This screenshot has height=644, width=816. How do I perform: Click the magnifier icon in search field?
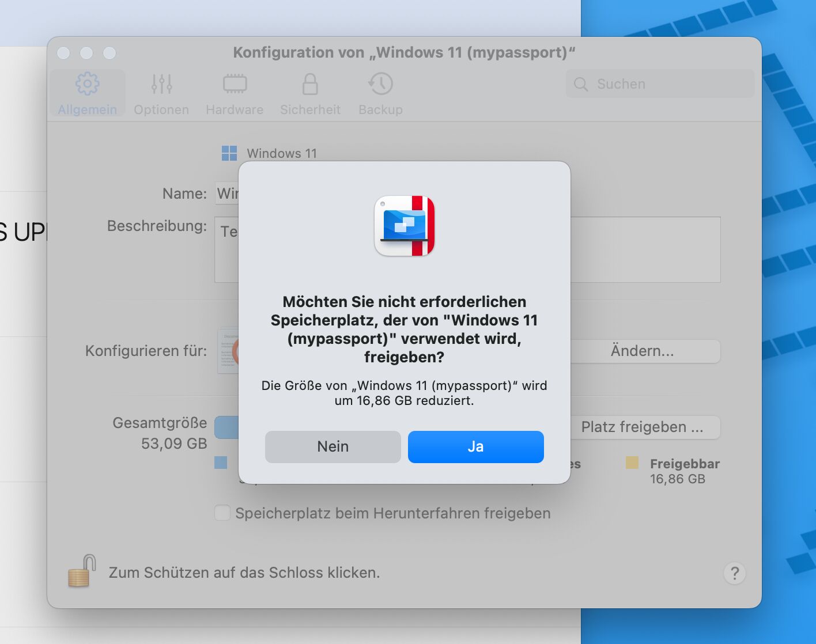581,84
